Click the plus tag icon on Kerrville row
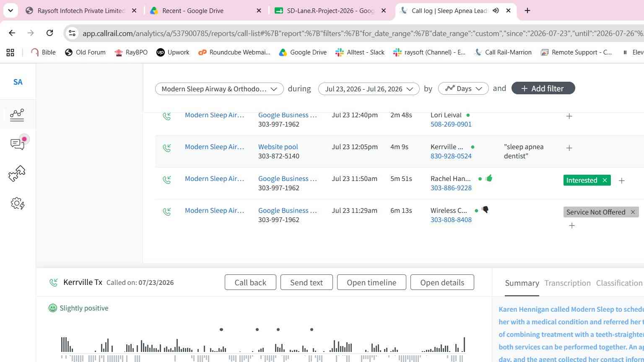The width and height of the screenshot is (644, 362). click(x=569, y=148)
